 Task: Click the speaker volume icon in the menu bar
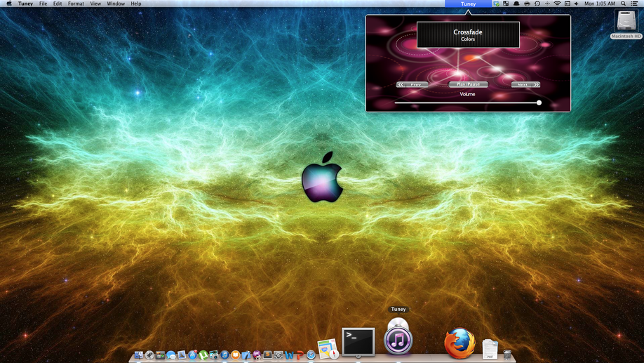tap(576, 4)
